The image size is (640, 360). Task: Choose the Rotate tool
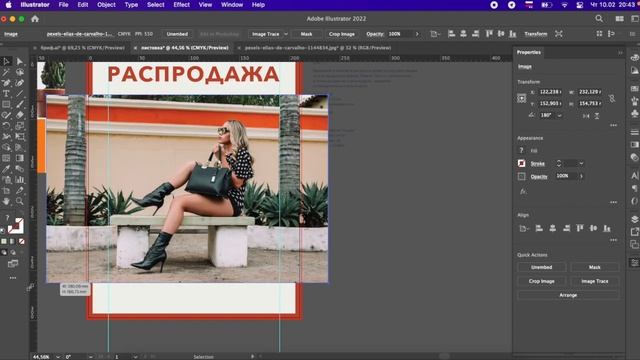click(7, 126)
